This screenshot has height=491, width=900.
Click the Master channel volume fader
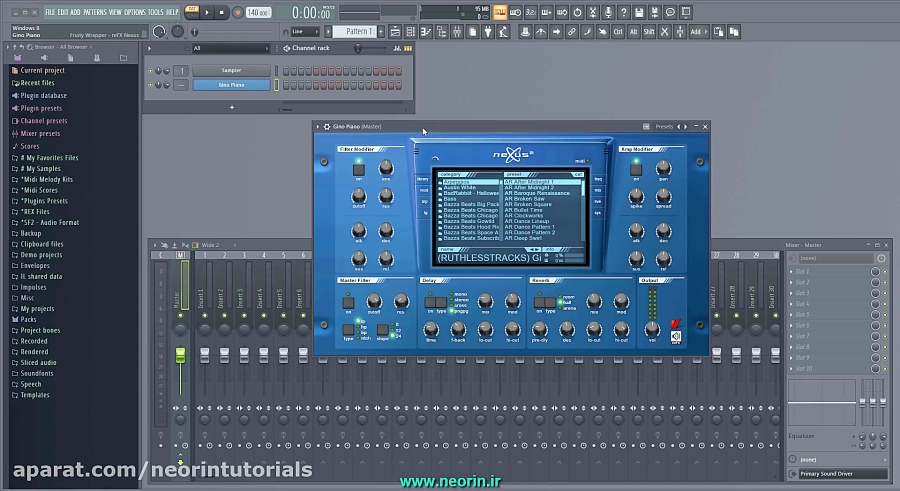click(181, 357)
